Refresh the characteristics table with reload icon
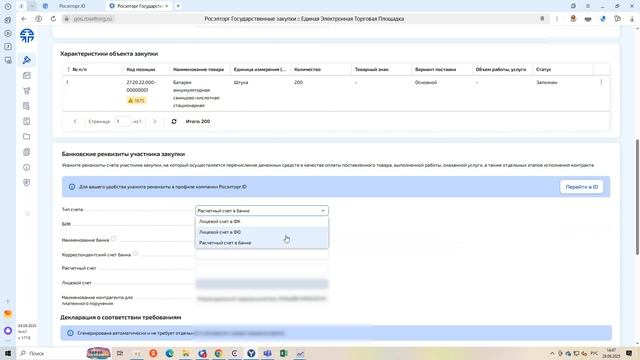The image size is (640, 360). point(174,121)
